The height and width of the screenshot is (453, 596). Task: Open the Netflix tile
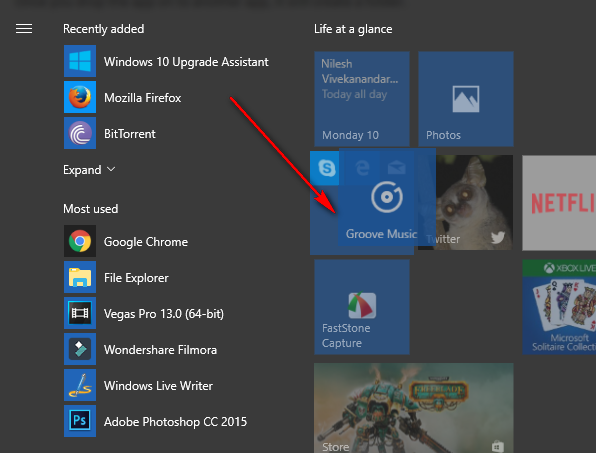[559, 203]
